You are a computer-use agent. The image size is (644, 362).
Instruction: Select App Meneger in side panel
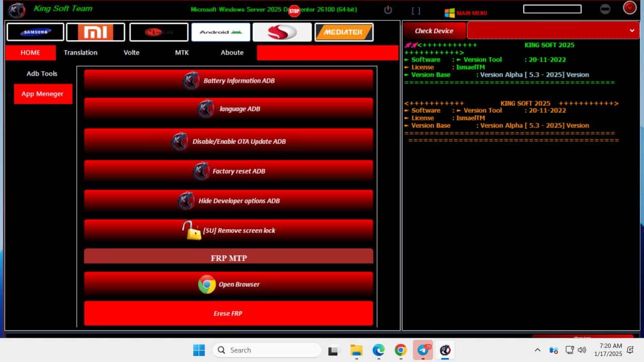click(43, 94)
